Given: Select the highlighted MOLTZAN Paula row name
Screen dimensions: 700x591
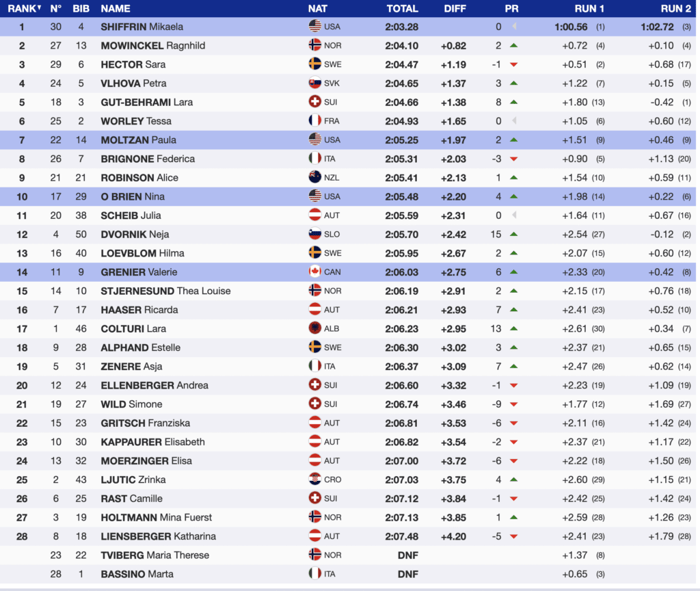Looking at the screenshot, I should point(138,140).
